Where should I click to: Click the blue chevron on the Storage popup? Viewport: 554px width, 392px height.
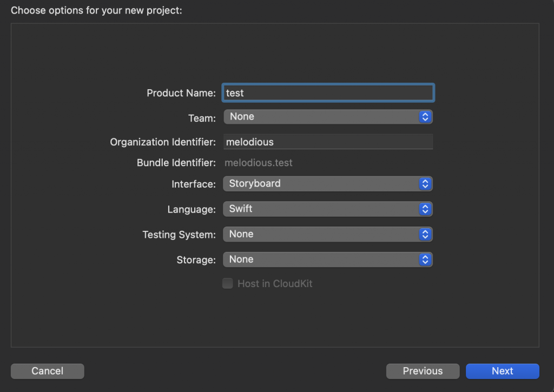pyautogui.click(x=425, y=260)
